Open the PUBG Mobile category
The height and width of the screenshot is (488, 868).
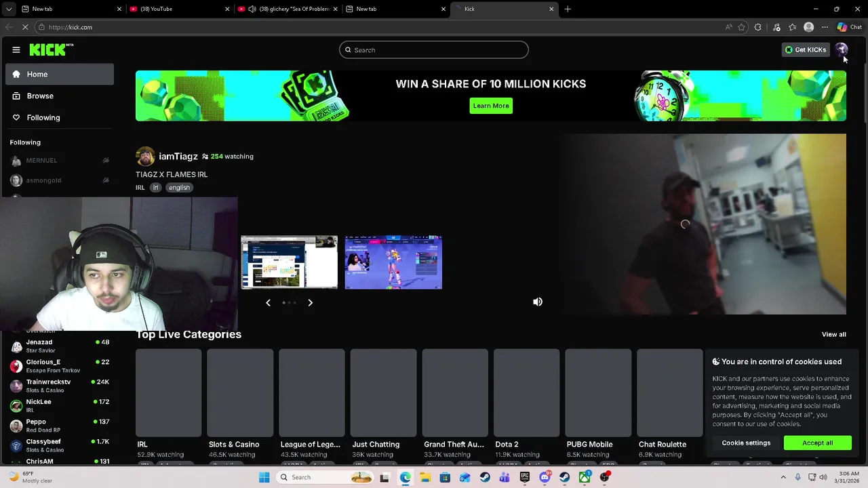tap(598, 392)
